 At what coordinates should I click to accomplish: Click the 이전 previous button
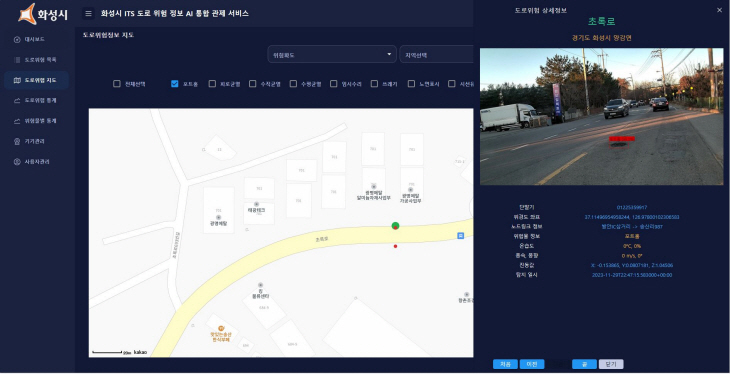(x=532, y=364)
